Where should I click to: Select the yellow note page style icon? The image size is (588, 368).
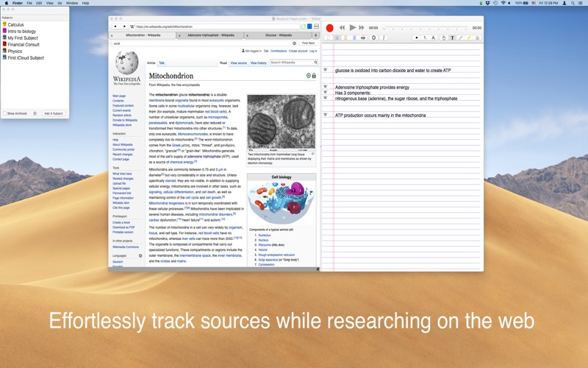(x=345, y=38)
